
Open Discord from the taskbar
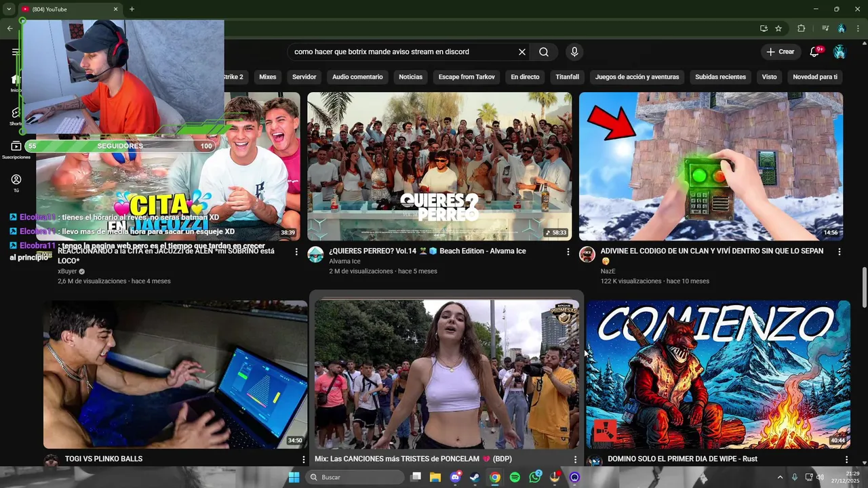click(x=455, y=477)
